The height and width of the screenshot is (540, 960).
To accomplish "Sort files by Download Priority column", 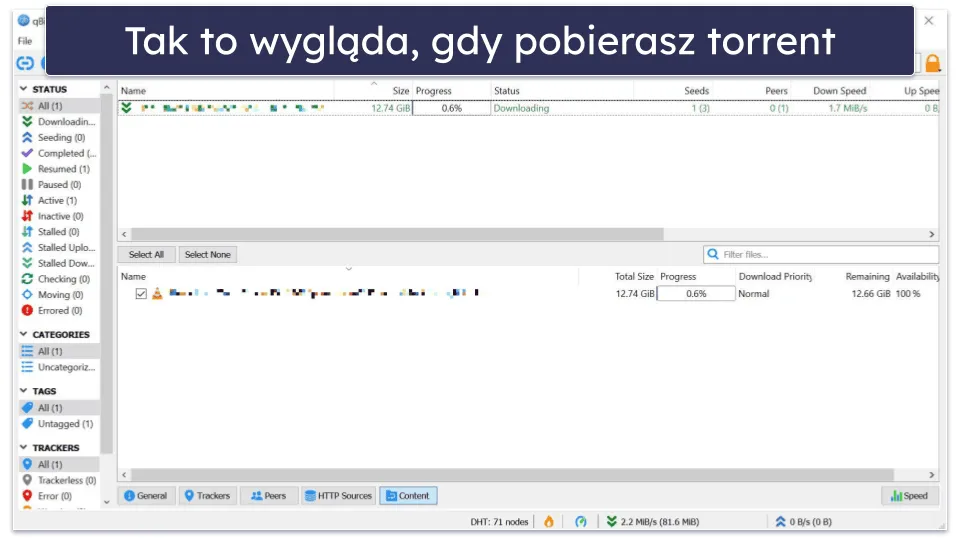I will click(x=775, y=277).
